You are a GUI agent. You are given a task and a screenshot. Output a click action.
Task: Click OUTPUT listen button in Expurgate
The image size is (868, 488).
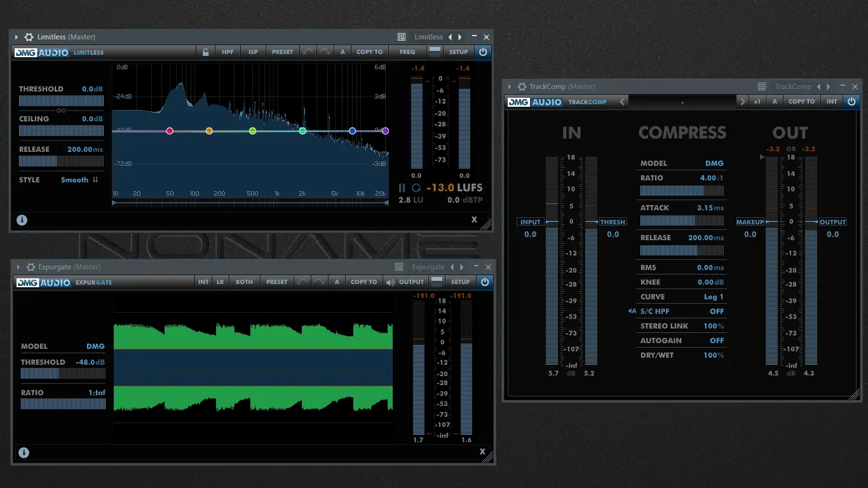click(405, 281)
